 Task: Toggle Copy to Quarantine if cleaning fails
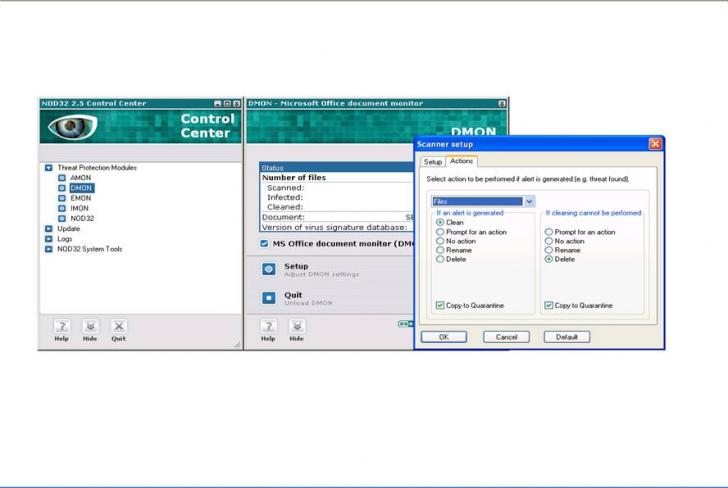pos(548,305)
